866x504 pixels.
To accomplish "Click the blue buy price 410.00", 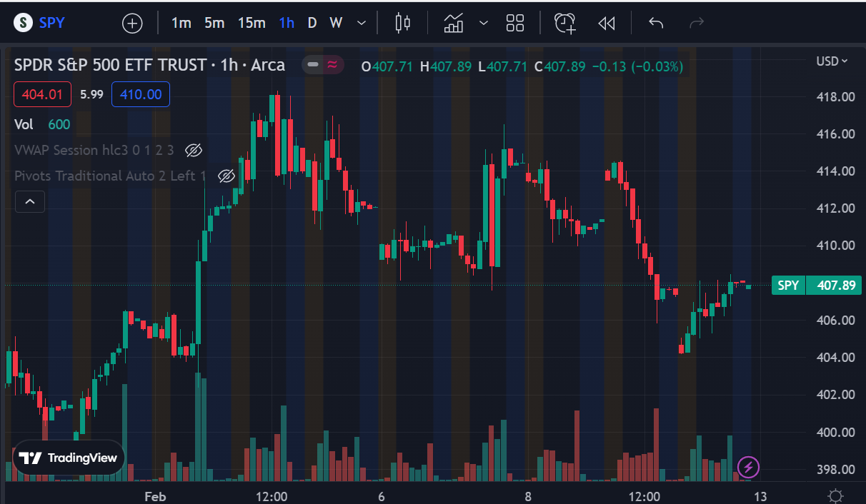I will pos(141,94).
